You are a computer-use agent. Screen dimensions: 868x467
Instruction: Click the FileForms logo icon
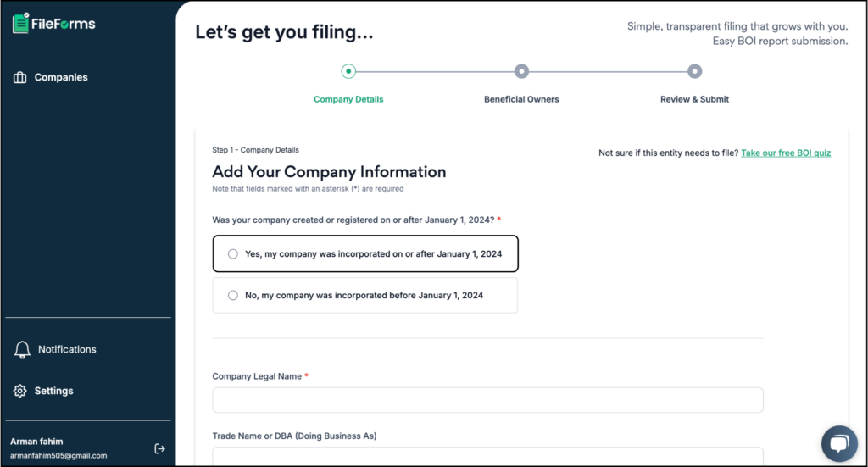pyautogui.click(x=21, y=23)
